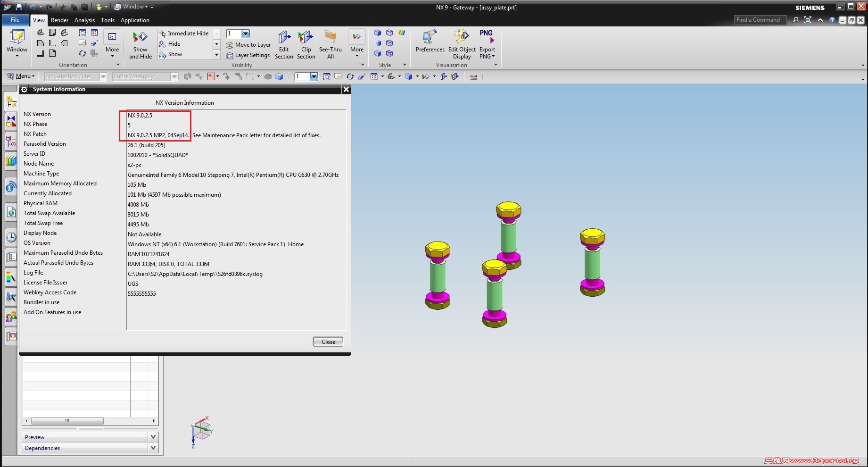The height and width of the screenshot is (467, 868).
Task: Click the magnifier search icon beside Find a Command
Action: point(795,20)
